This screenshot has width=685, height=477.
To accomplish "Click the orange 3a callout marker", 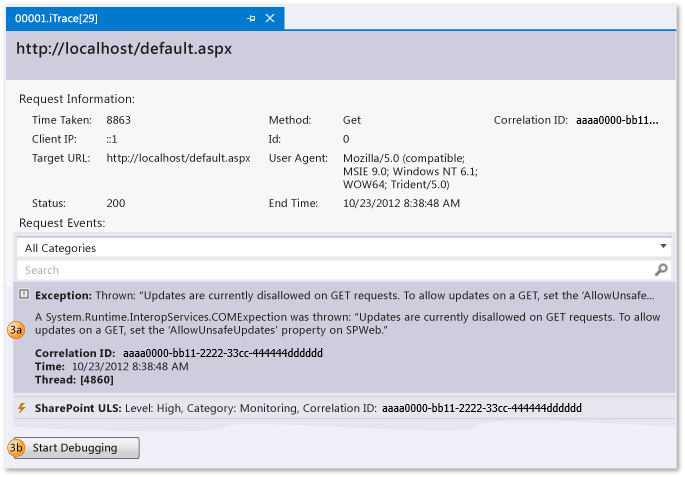I will [16, 331].
